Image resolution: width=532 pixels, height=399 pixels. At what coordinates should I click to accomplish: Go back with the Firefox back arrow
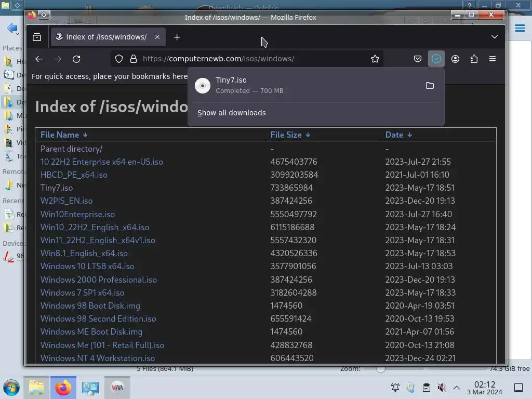click(x=39, y=59)
